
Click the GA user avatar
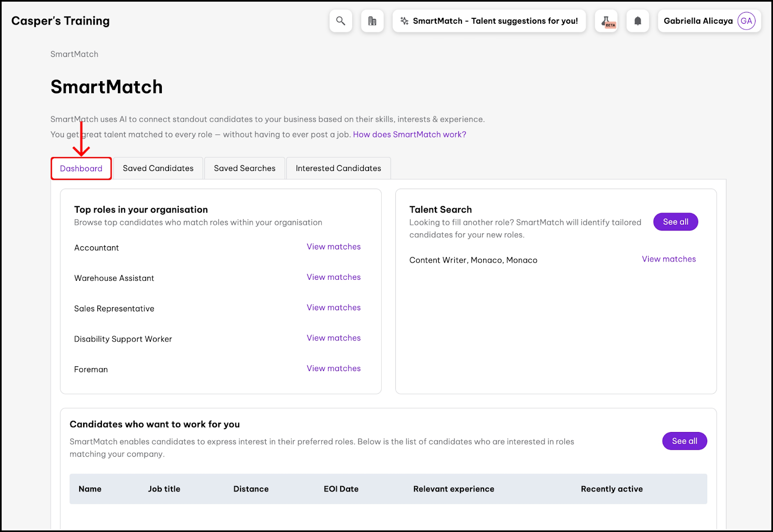coord(746,21)
